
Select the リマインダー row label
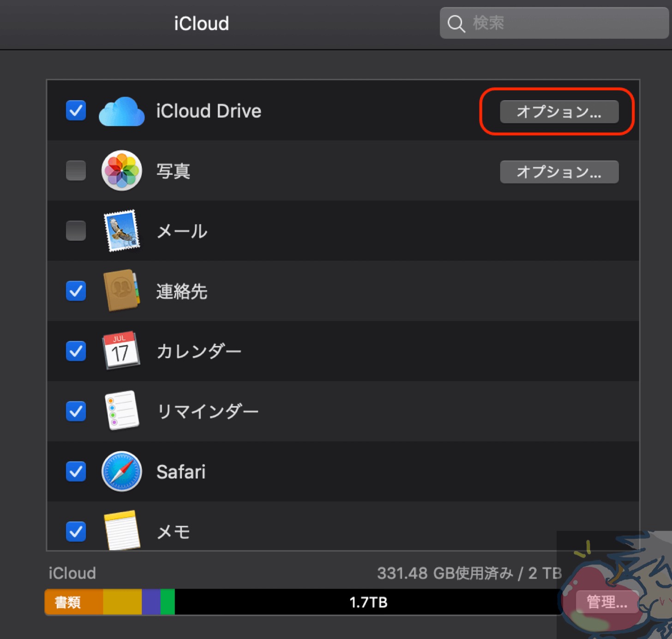(208, 412)
